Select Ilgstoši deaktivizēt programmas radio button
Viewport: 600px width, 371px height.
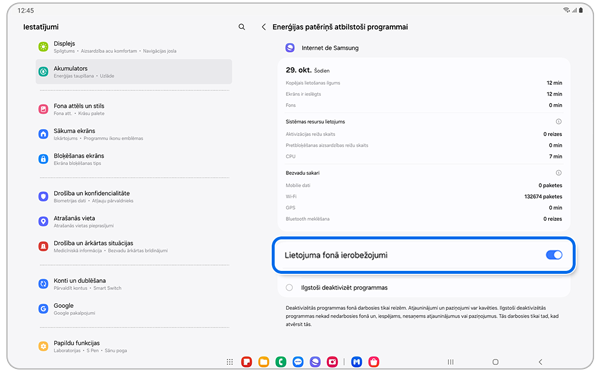[x=289, y=287]
